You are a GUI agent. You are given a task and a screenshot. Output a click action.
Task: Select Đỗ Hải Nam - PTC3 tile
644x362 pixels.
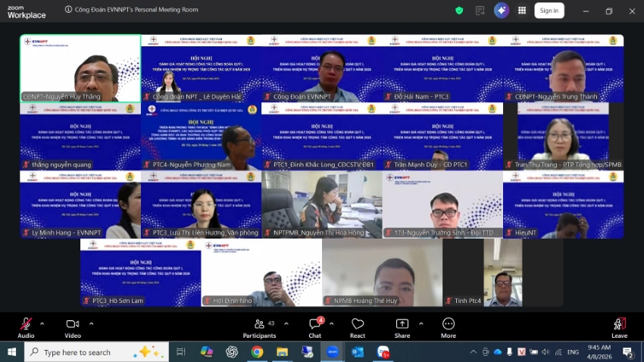(442, 68)
